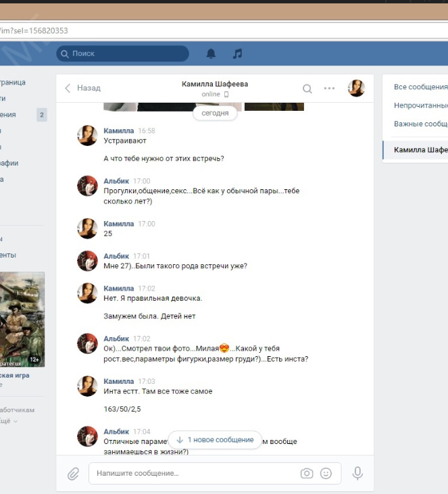
Task: Click the camera photo attach icon
Action: point(307,474)
